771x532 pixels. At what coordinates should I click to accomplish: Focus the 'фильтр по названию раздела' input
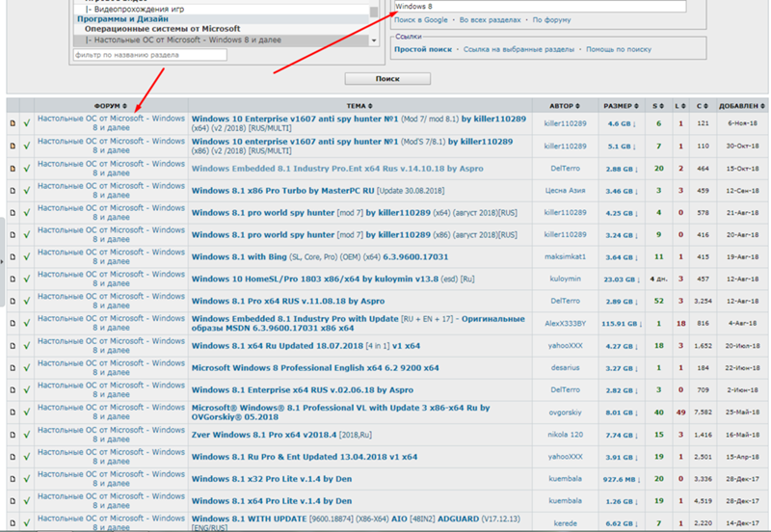(150, 55)
